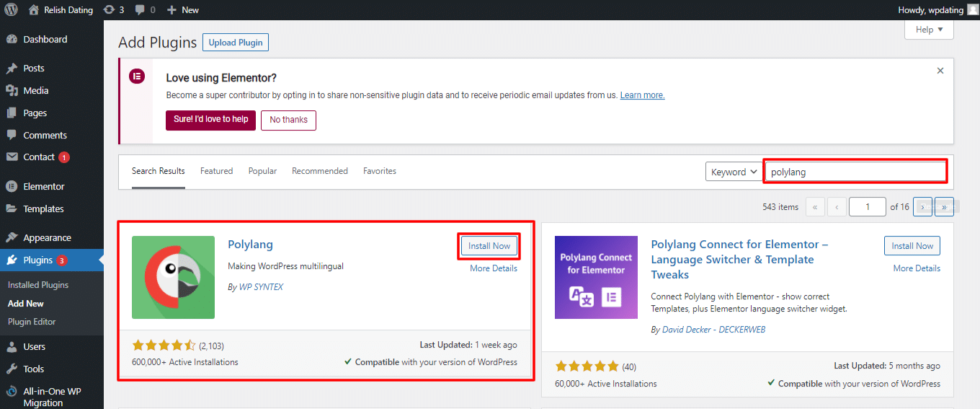Click the Elementor sidebar icon
The height and width of the screenshot is (409, 980).
(x=12, y=187)
